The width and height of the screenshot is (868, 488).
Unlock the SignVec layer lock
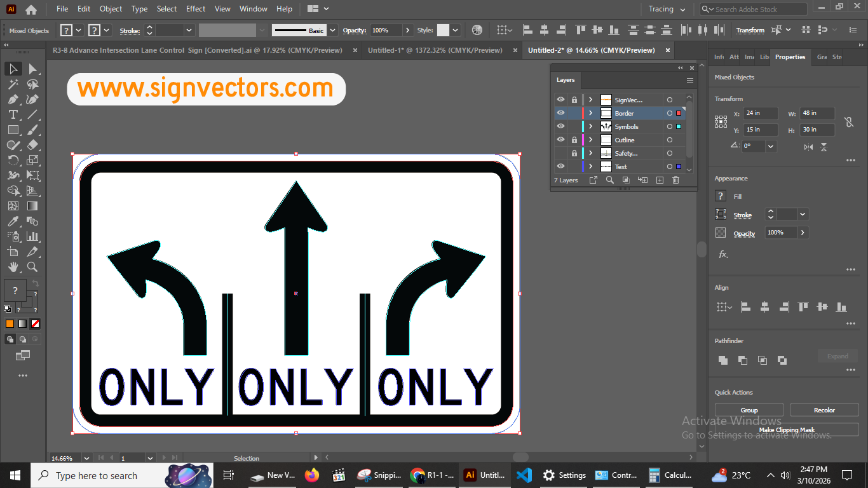[x=574, y=100]
